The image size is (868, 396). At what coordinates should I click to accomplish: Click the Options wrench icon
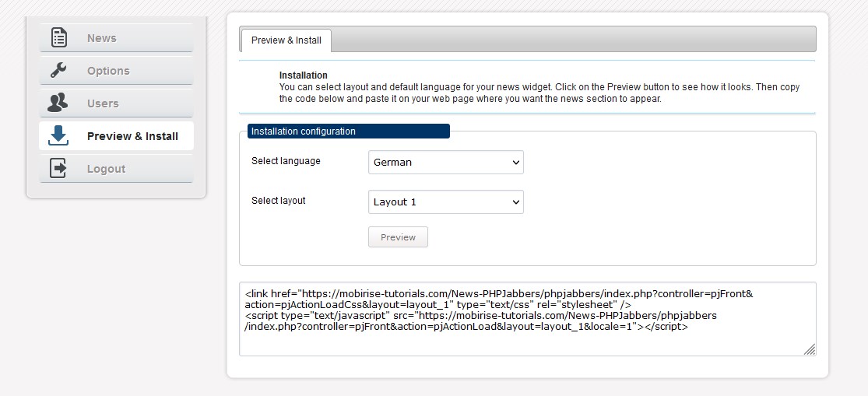(x=58, y=71)
